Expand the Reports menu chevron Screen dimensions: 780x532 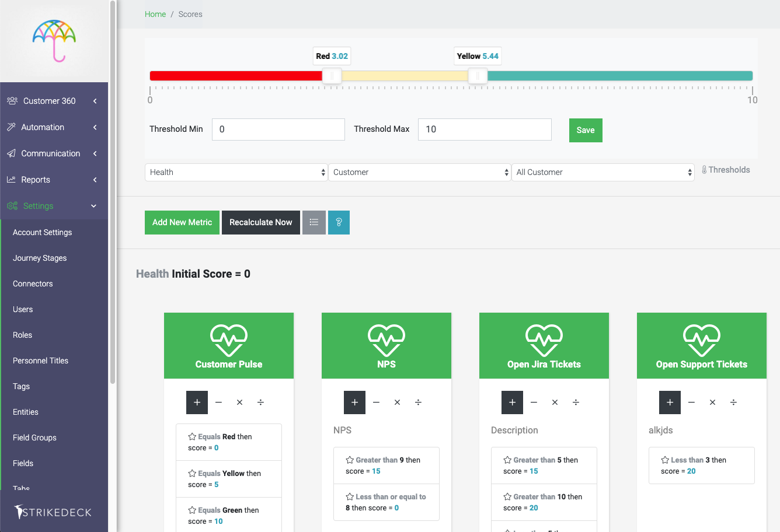[x=95, y=180]
